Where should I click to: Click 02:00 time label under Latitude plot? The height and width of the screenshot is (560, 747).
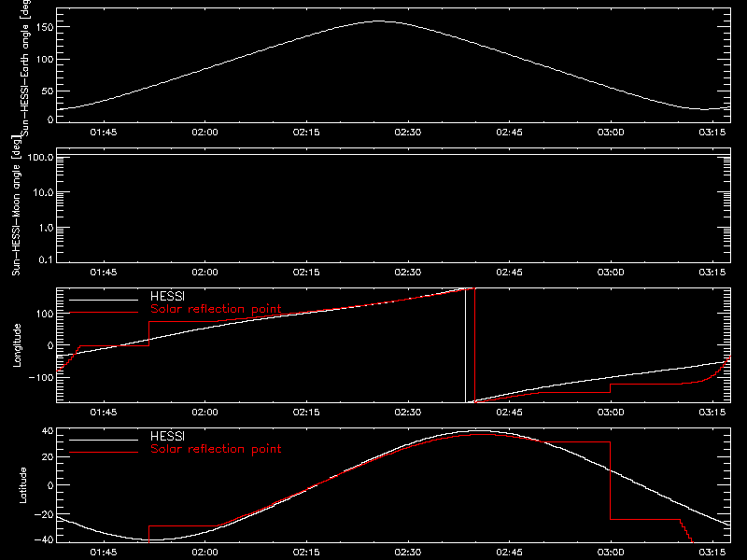click(204, 552)
